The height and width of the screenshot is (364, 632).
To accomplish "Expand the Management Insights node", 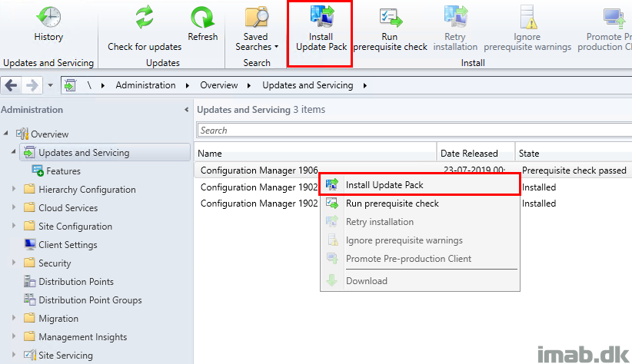I will click(x=14, y=336).
